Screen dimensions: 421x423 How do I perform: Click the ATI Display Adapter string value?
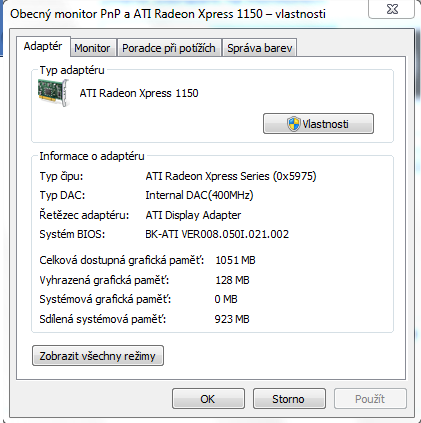(x=193, y=215)
